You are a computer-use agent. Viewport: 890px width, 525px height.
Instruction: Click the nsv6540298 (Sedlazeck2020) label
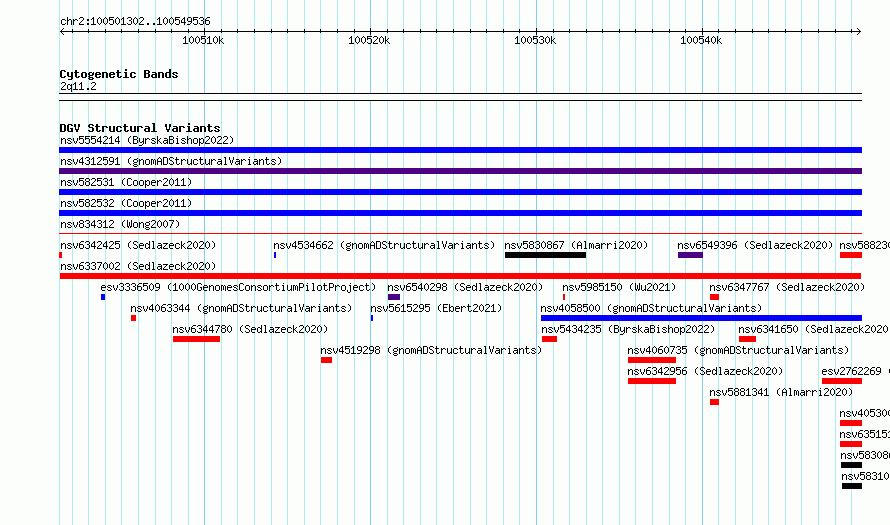465,287
